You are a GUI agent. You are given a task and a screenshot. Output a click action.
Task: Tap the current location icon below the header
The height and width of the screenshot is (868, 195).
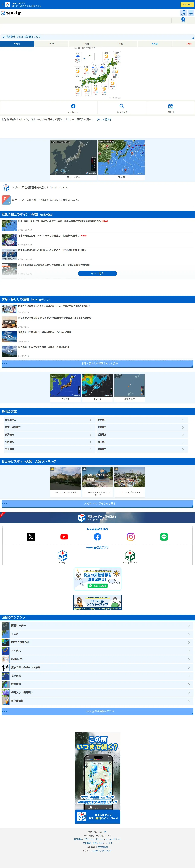183,19
